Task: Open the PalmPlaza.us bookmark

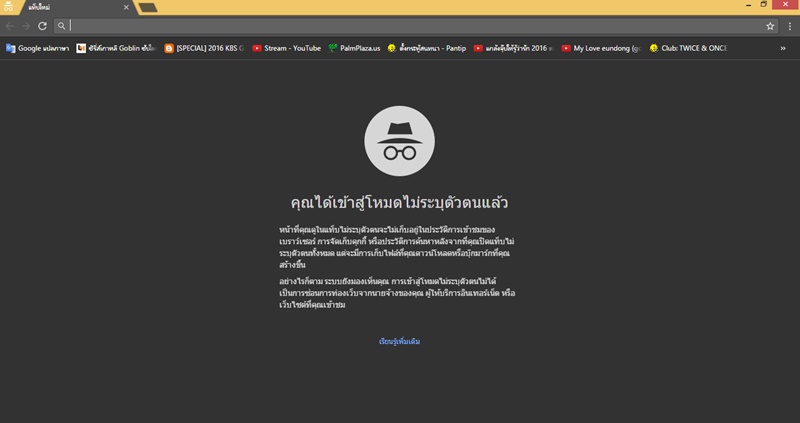Action: point(354,48)
